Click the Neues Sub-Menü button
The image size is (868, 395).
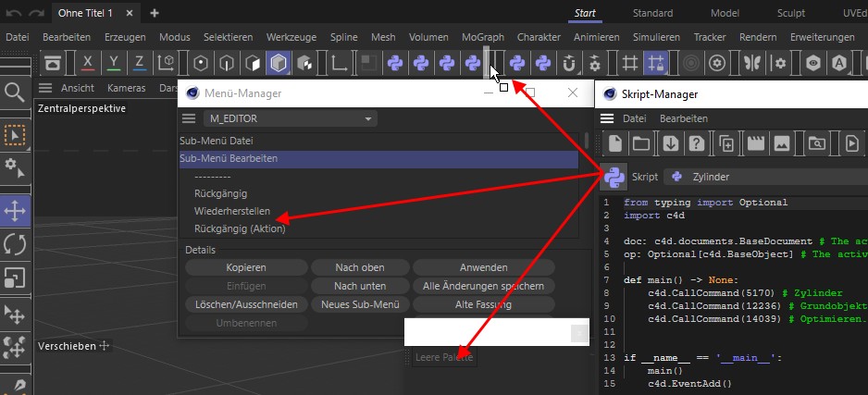358,304
